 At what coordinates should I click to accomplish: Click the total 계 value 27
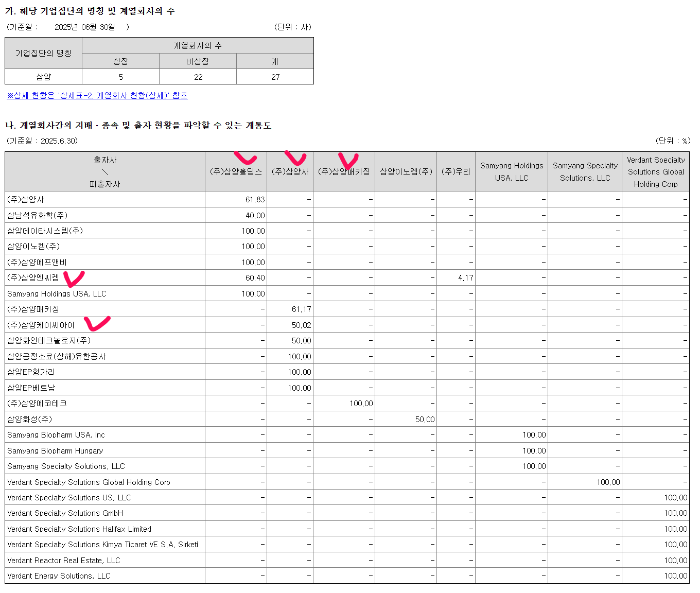(x=275, y=77)
